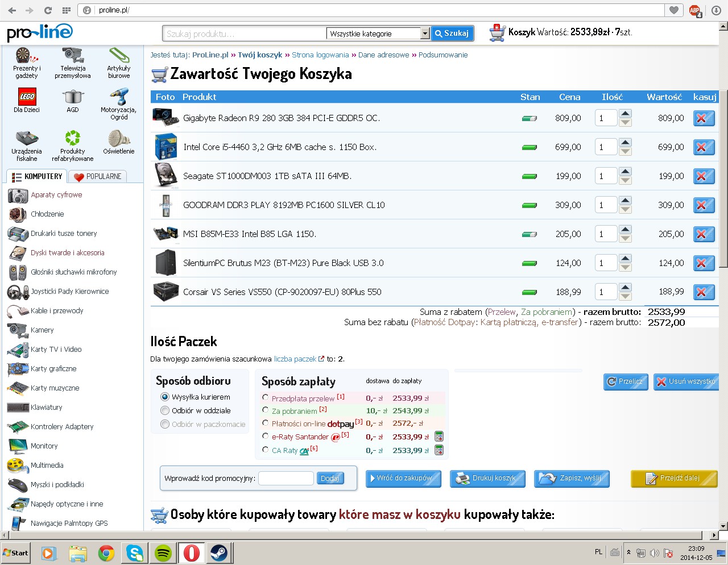Image resolution: width=728 pixels, height=565 pixels.
Task: Increase quantity of Corsair VS550
Action: (x=625, y=288)
